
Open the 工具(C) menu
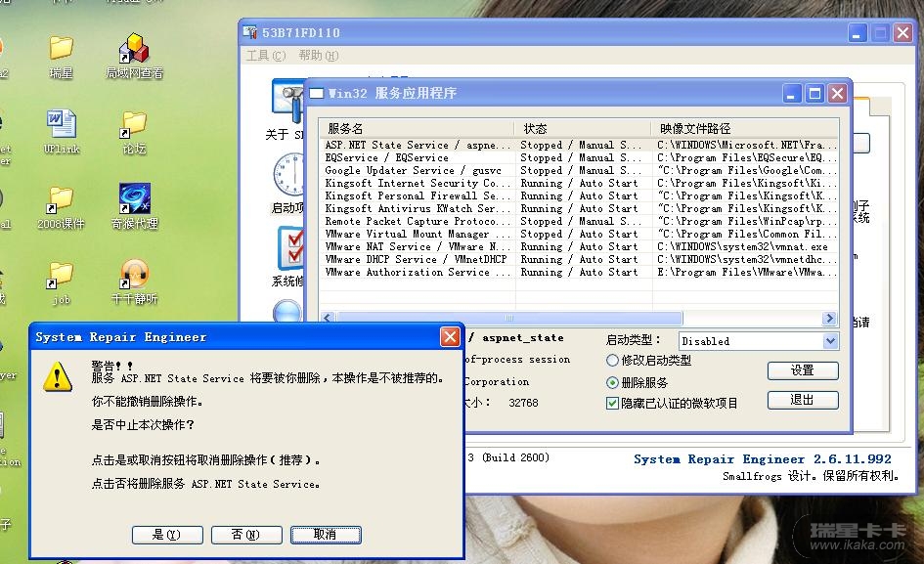pyautogui.click(x=266, y=56)
